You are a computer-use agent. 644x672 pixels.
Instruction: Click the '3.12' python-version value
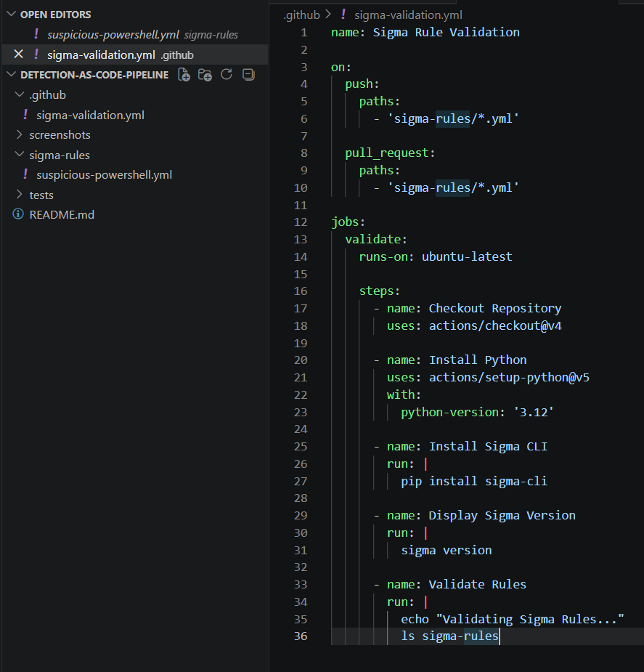[534, 413]
